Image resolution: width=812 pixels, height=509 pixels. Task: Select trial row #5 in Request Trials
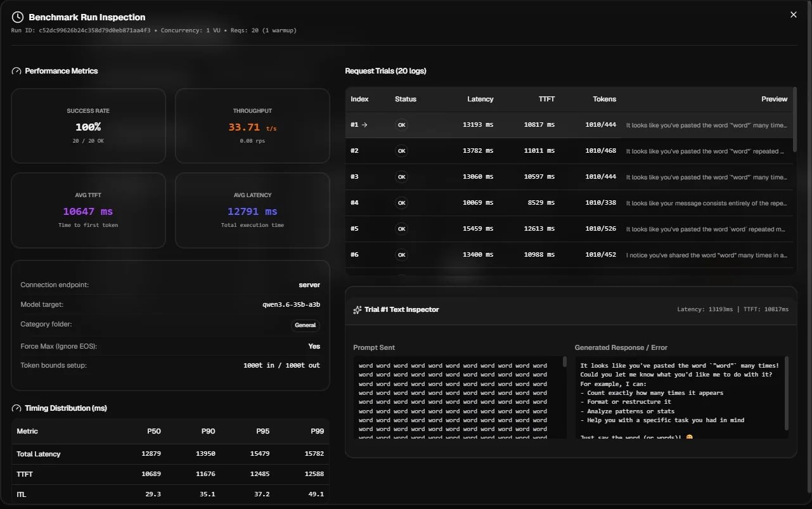pos(569,229)
